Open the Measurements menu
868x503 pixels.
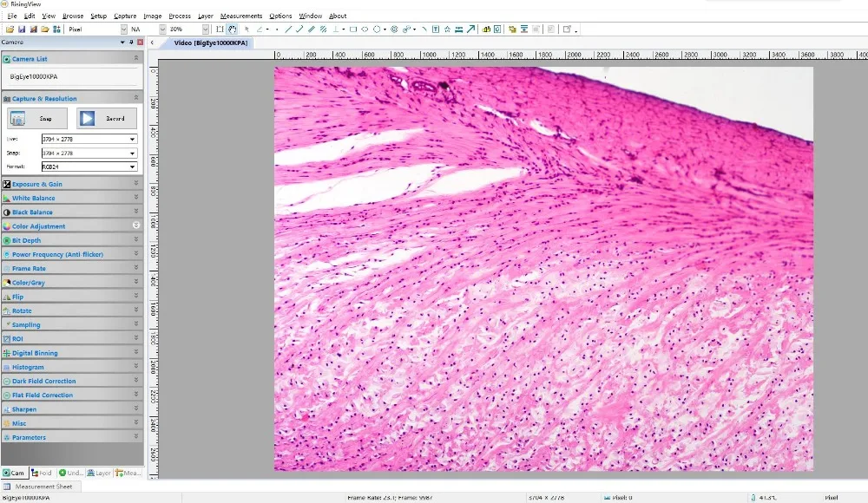(x=240, y=16)
